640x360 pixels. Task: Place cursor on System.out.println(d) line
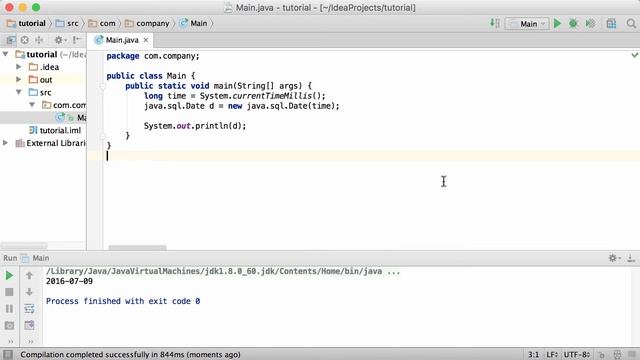[x=195, y=126]
